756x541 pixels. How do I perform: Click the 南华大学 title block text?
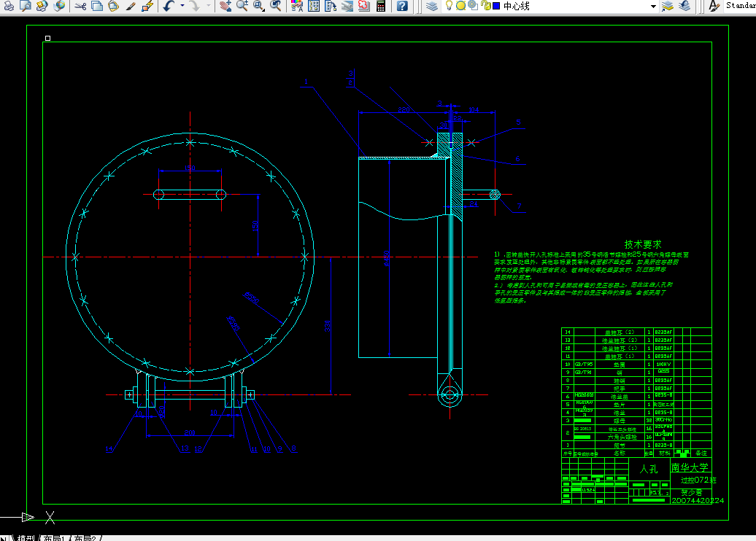click(690, 467)
